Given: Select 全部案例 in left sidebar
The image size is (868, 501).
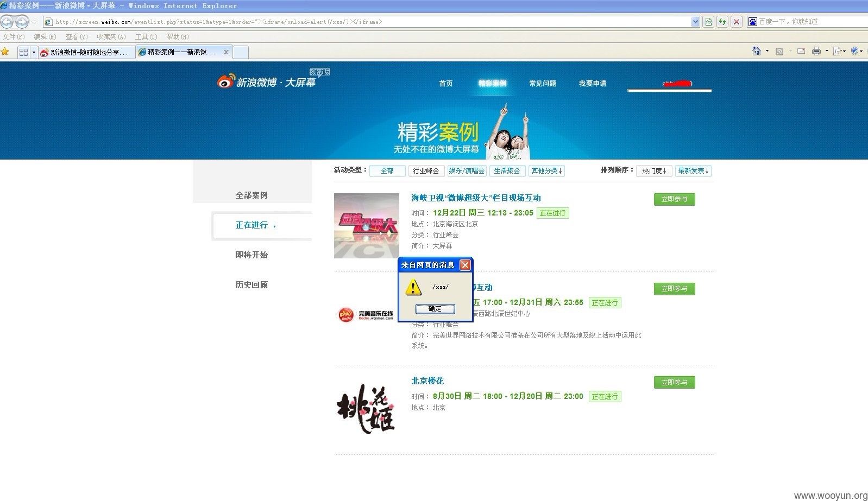Looking at the screenshot, I should point(251,195).
